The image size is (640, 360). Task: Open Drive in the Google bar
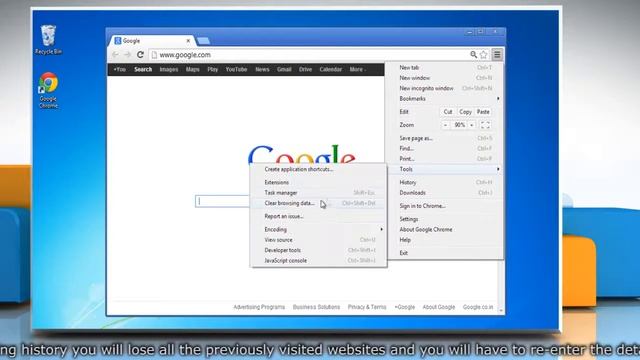point(305,69)
